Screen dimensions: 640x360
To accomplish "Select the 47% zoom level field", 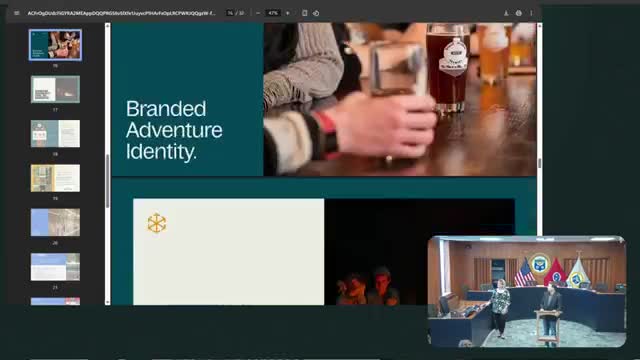I will point(273,13).
